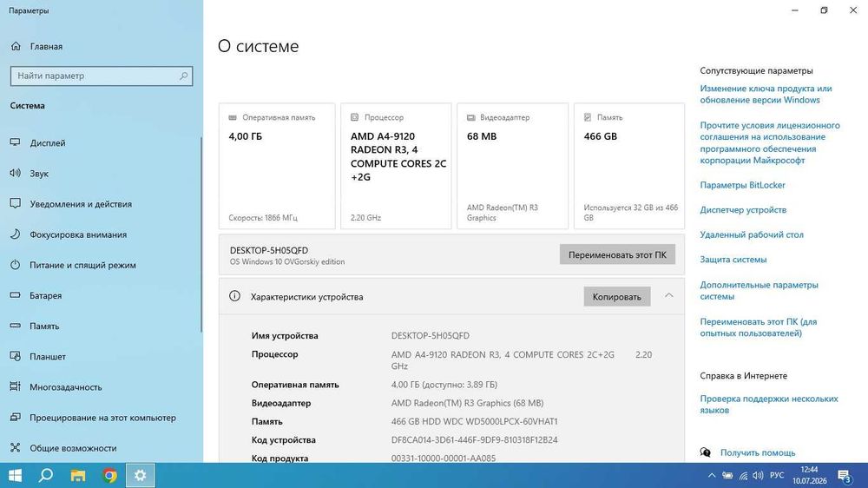Screen dimensions: 868x488
Task: Open the Главная home icon
Action: click(16, 47)
